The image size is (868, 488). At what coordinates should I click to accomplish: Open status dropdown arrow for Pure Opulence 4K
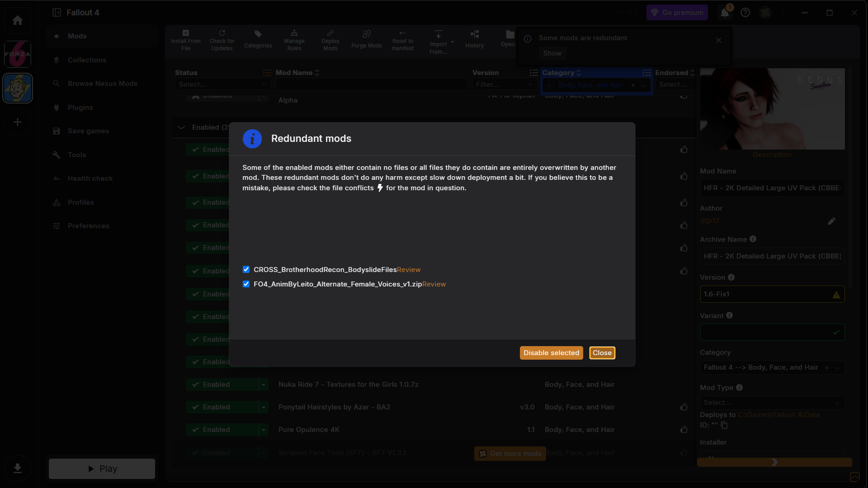coord(264,430)
